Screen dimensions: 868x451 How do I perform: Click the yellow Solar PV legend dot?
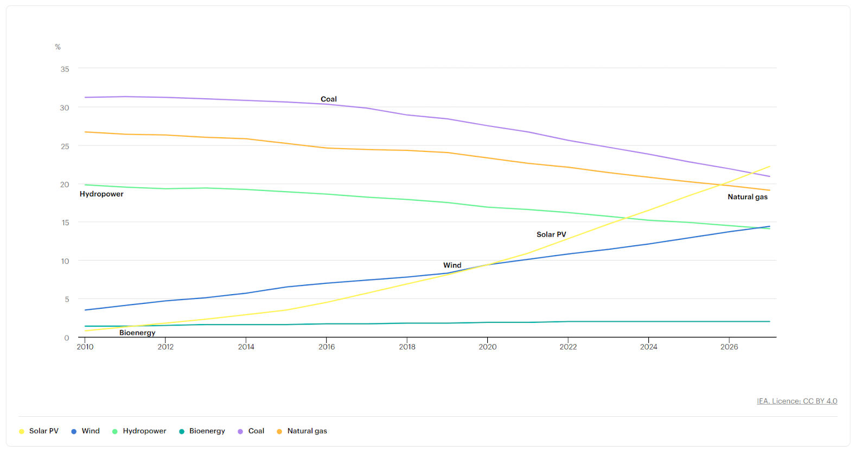click(22, 431)
